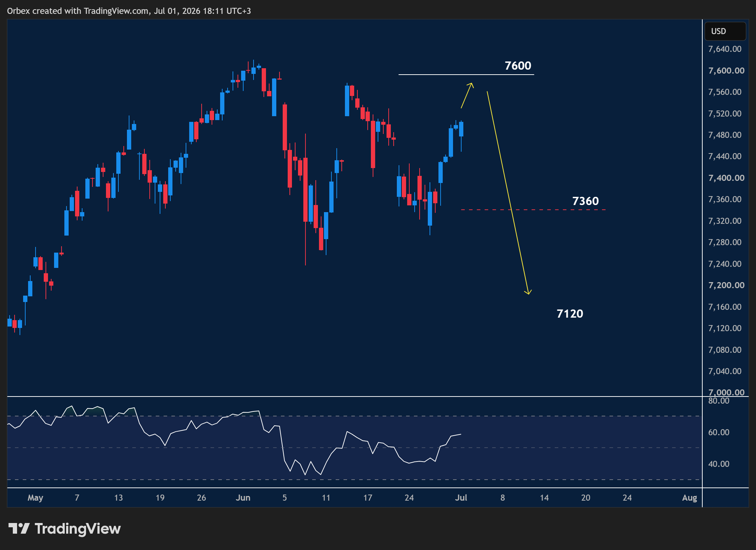Click the 7,280.00 price axis value
Viewport: 756px width, 550px height.
(x=725, y=242)
